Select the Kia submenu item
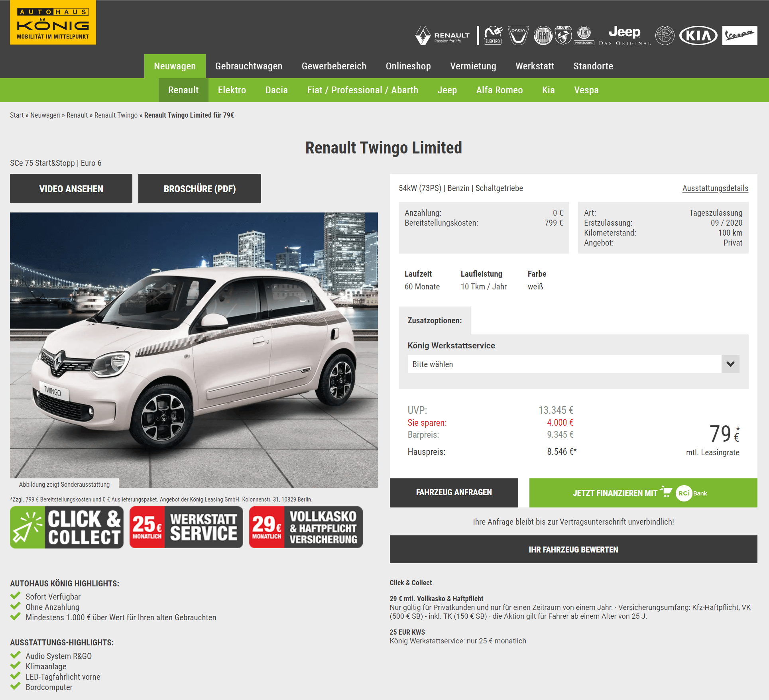Viewport: 769px width, 700px height. (x=549, y=90)
